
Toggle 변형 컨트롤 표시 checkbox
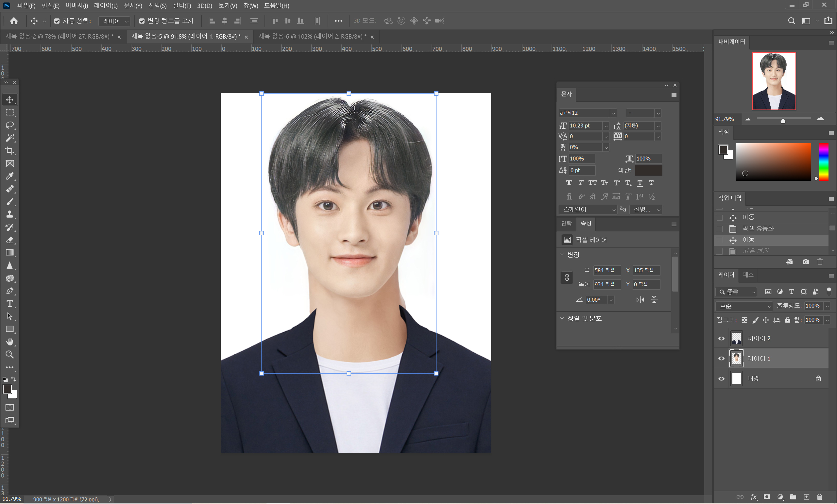coord(142,21)
